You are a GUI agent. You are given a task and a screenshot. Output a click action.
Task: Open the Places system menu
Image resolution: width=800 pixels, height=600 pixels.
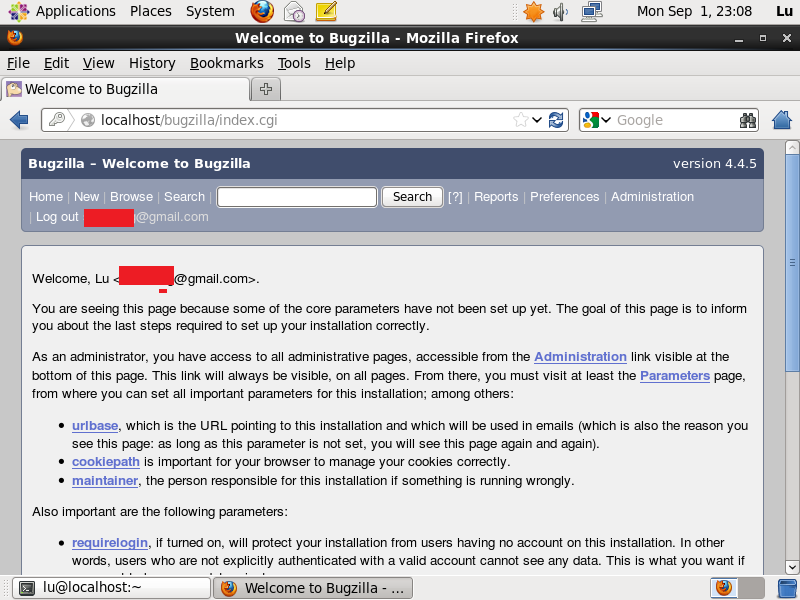point(151,11)
